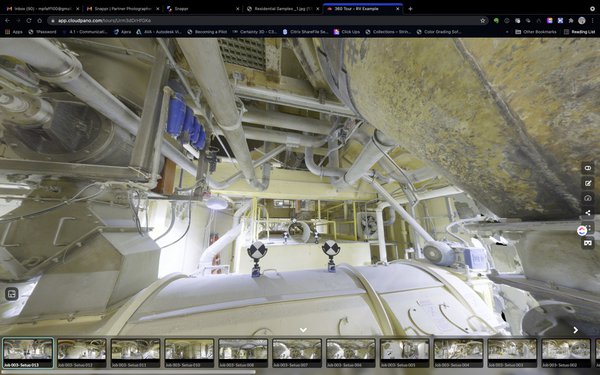Open the VR headset view icon
Image resolution: width=600 pixels, height=375 pixels.
tap(588, 243)
